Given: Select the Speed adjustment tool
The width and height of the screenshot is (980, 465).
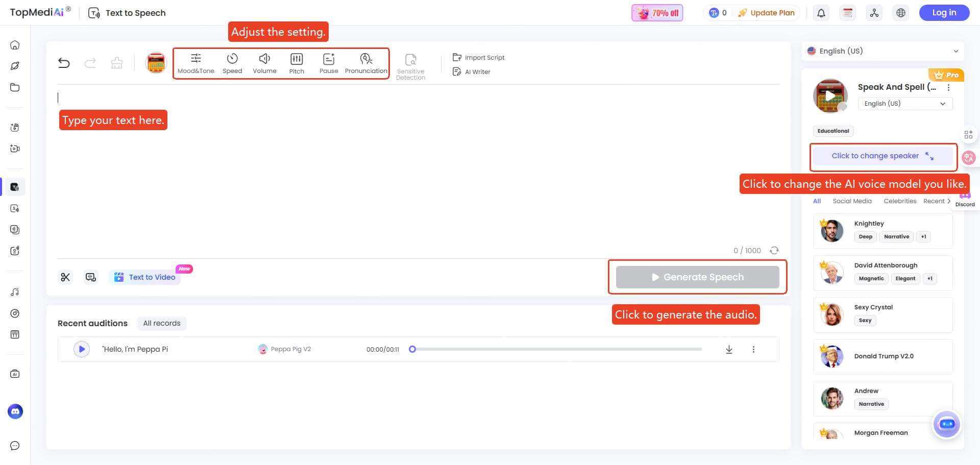Looking at the screenshot, I should pos(232,63).
